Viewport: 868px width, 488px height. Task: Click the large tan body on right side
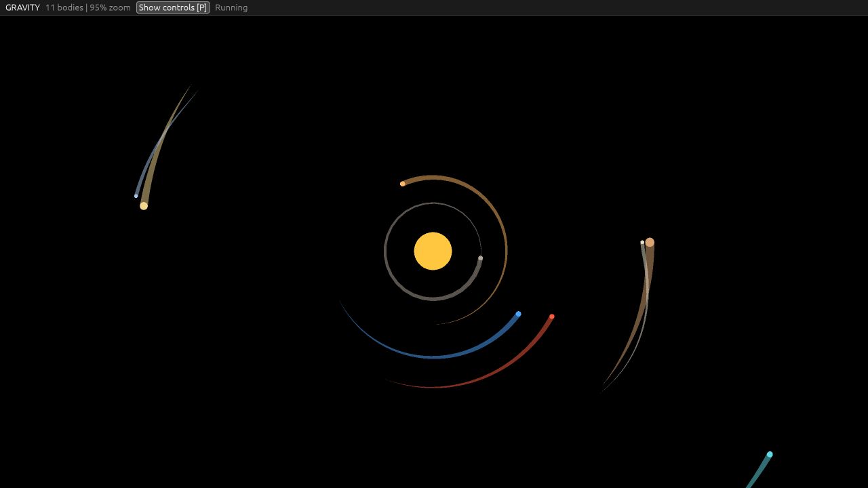pos(650,242)
